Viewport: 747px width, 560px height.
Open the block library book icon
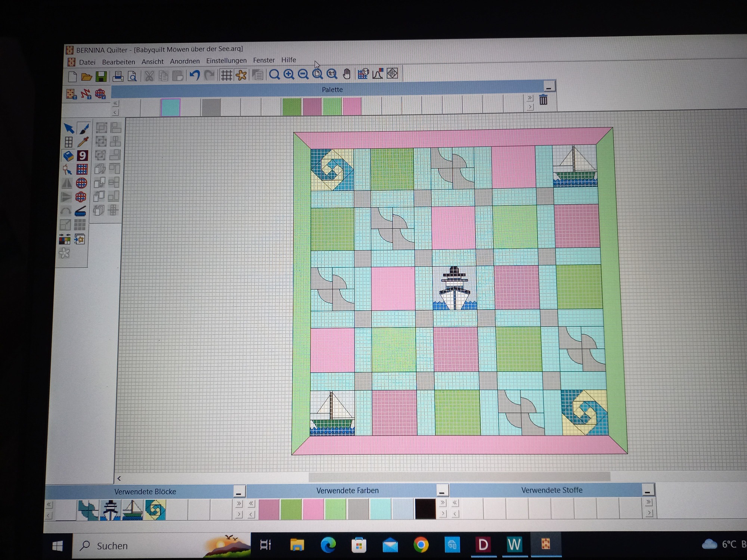pyautogui.click(x=68, y=156)
